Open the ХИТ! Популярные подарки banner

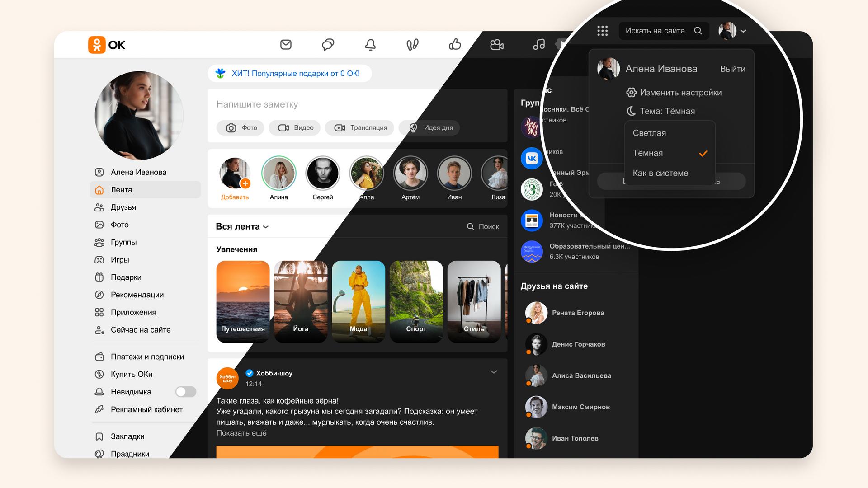tap(289, 73)
